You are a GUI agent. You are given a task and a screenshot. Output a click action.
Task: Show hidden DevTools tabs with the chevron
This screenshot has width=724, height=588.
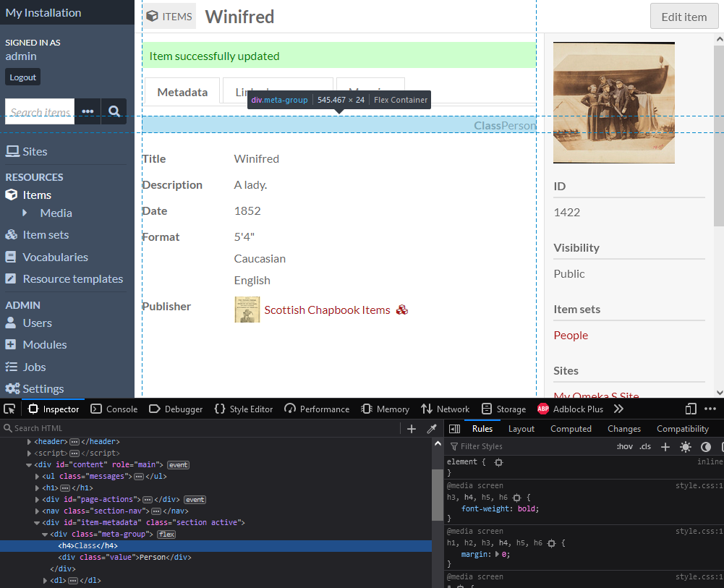click(x=619, y=409)
